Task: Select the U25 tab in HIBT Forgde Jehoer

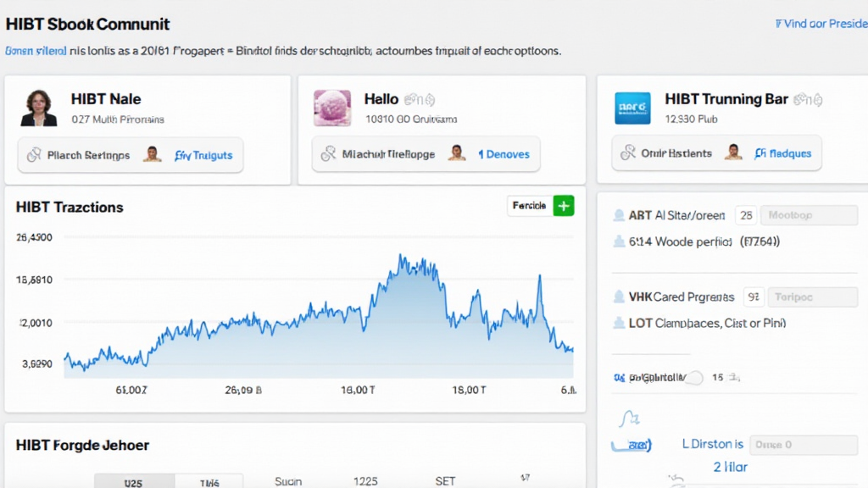Action: tap(133, 482)
